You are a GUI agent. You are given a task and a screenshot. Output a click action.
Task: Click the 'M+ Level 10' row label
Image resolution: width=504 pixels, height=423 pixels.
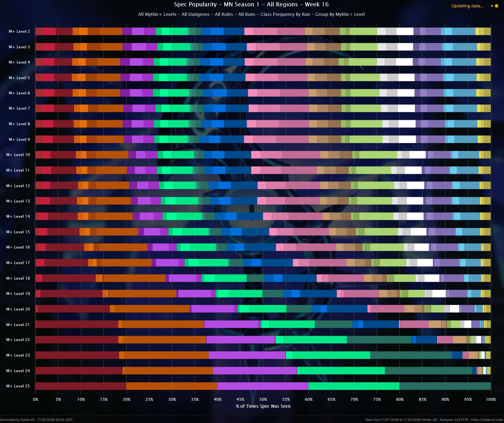click(x=18, y=155)
